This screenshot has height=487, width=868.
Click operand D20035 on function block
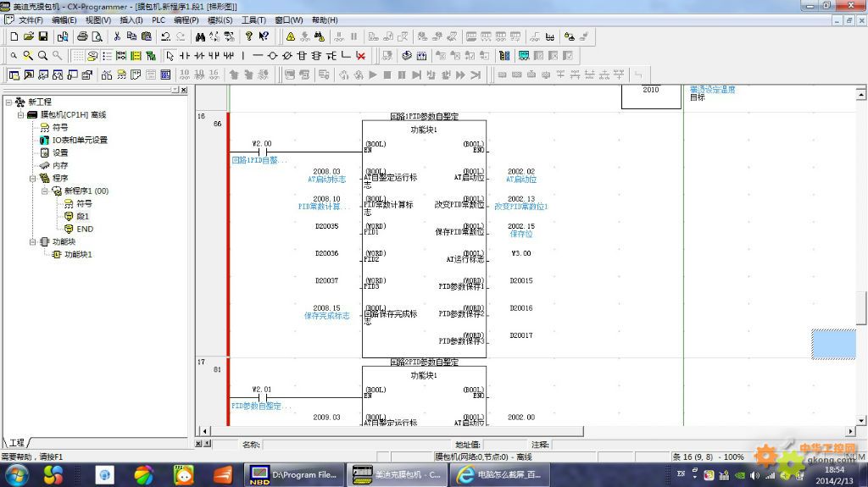pos(326,226)
